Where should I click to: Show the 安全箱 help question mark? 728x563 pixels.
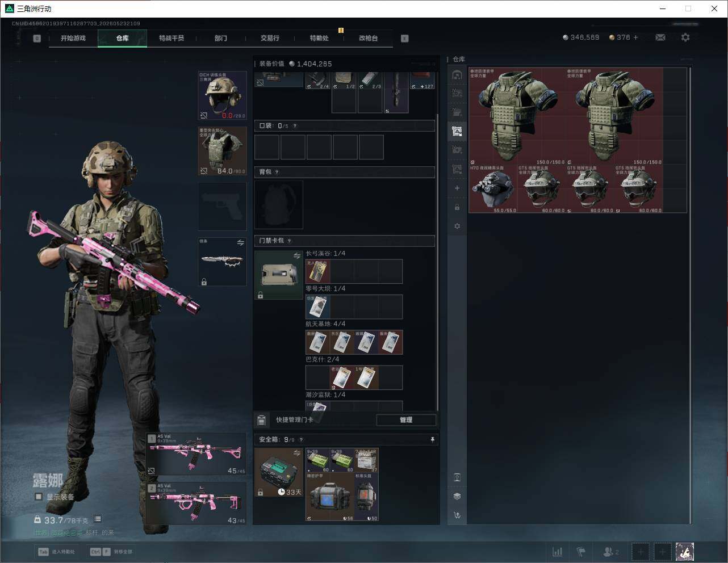point(301,439)
